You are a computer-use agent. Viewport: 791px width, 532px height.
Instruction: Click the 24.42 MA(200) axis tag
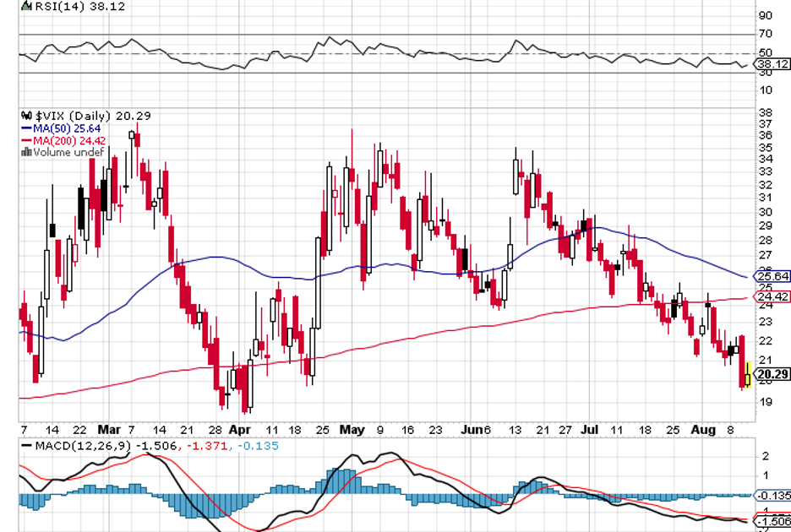coord(773,297)
